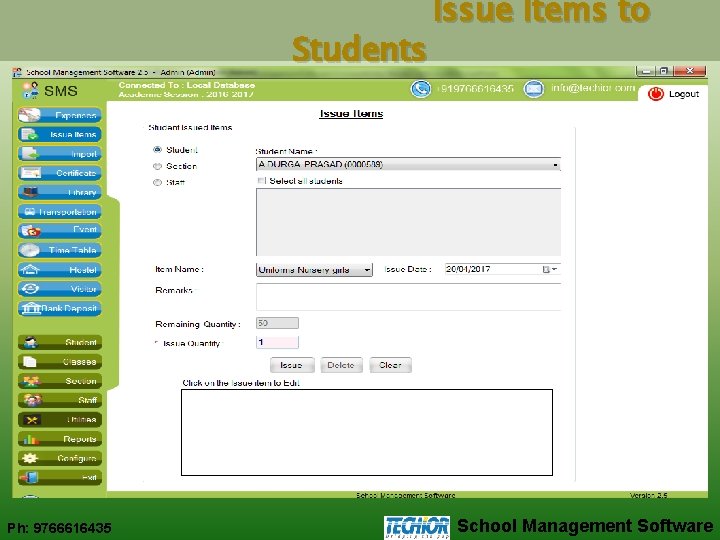720x540 pixels.
Task: Check the Select all students checkbox
Action: click(x=261, y=180)
